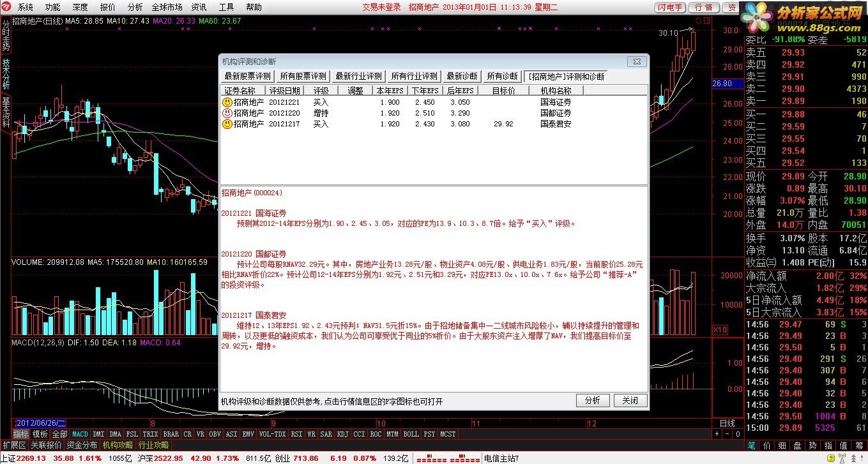Viewport: 868px width, 464px height.
Task: Select the RSI indicator tab
Action: 296,434
